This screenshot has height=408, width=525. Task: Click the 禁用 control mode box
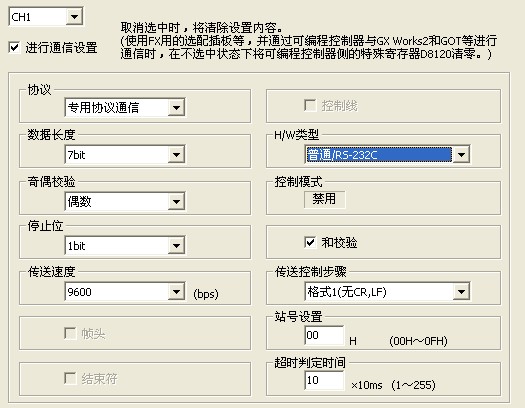pyautogui.click(x=324, y=199)
